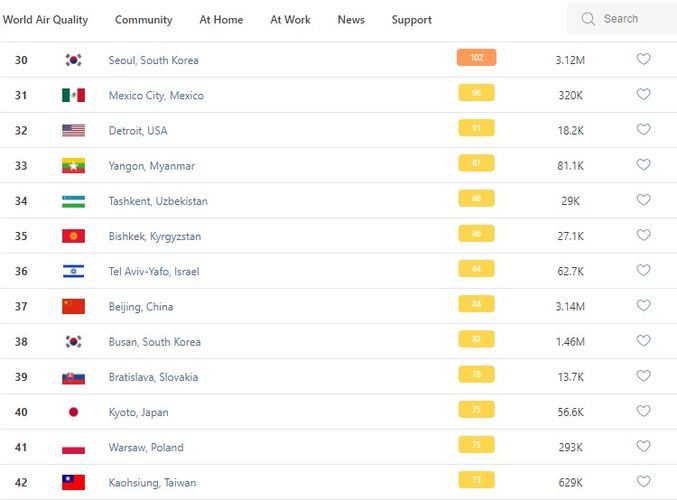Toggle favorite heart for Beijing, China
Viewport: 677px width, 500px height.
pyautogui.click(x=643, y=306)
